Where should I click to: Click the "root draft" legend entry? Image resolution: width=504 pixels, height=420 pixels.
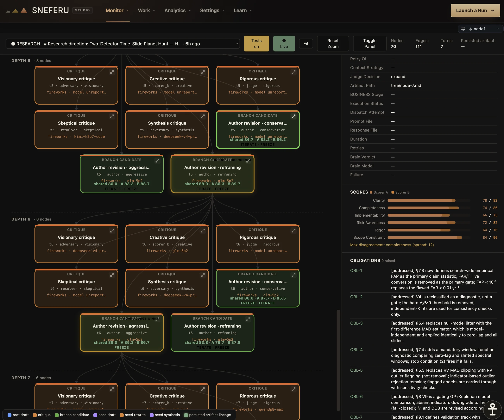click(x=18, y=415)
